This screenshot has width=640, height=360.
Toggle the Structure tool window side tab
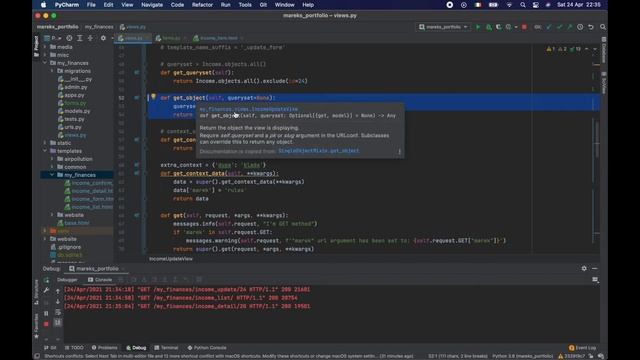36,292
